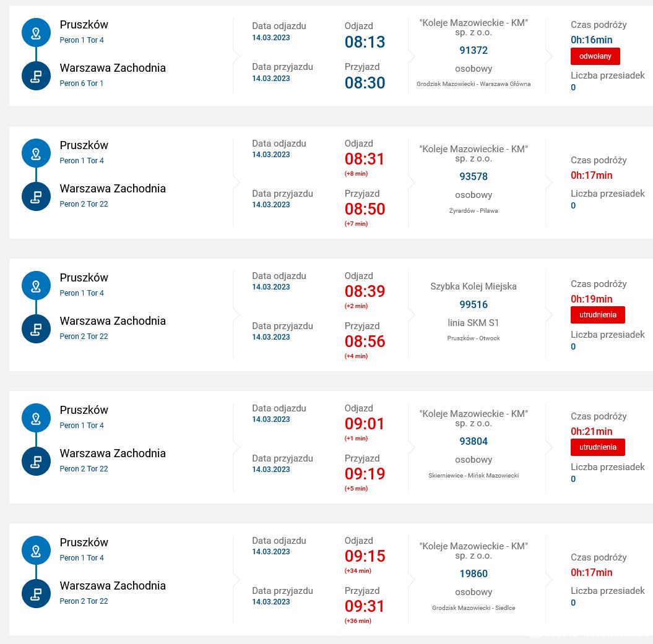The image size is (653, 644).
Task: Click 'Peron 6 Tor 1' platform info
Action: (81, 84)
